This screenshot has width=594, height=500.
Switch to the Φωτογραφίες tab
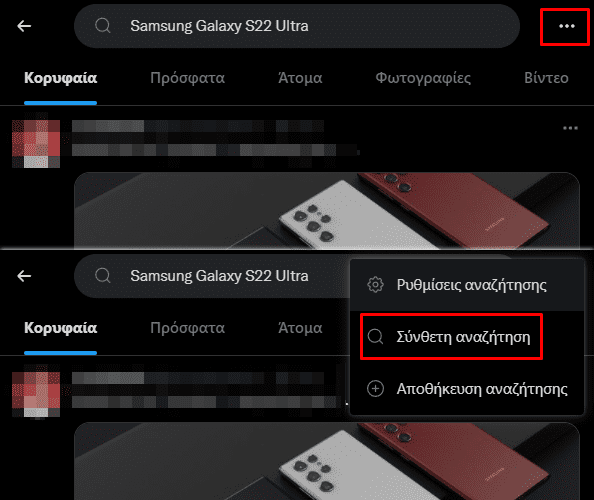[423, 78]
